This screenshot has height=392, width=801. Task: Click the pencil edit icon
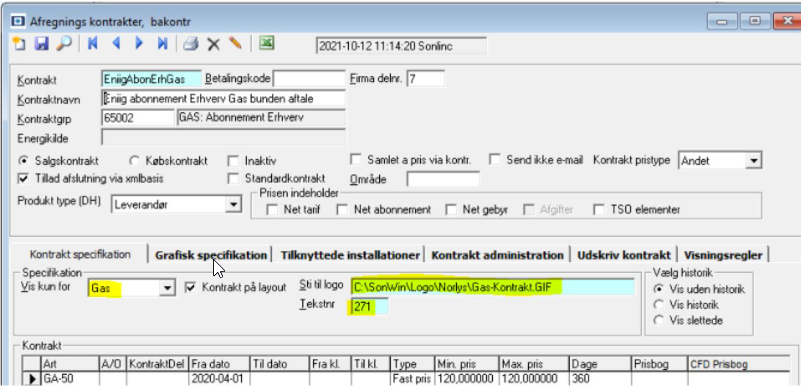[235, 43]
